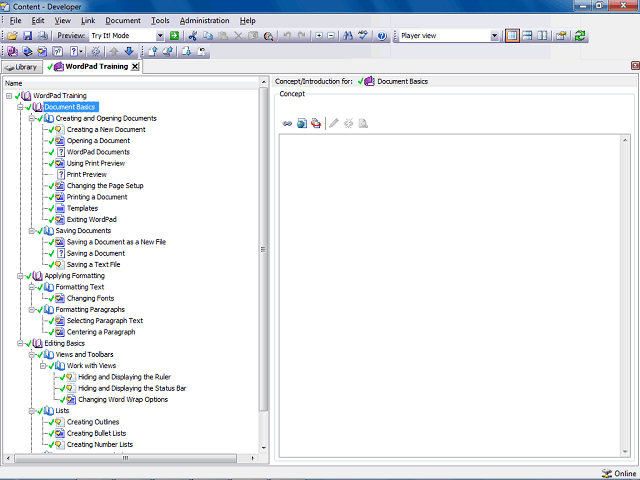Click the Create new web page icon

click(302, 123)
